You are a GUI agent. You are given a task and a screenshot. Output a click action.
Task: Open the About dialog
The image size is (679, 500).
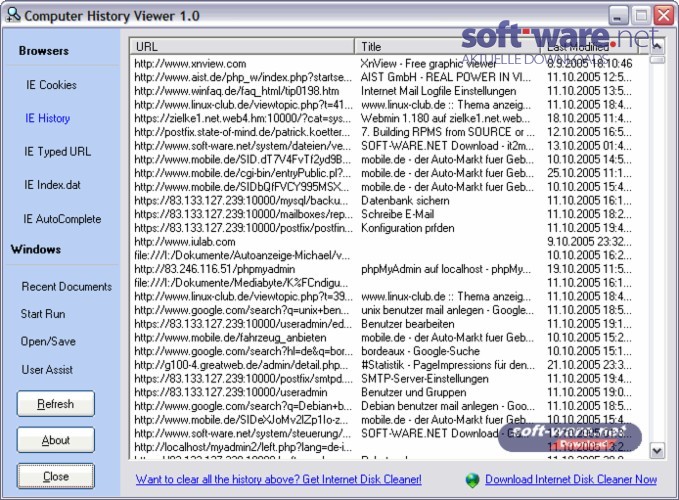[56, 440]
